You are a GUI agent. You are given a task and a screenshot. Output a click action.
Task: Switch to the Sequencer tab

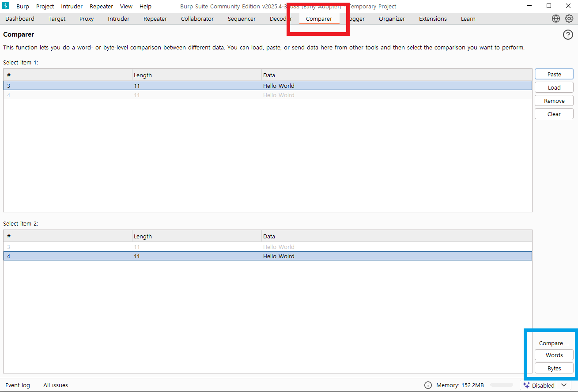coord(242,19)
